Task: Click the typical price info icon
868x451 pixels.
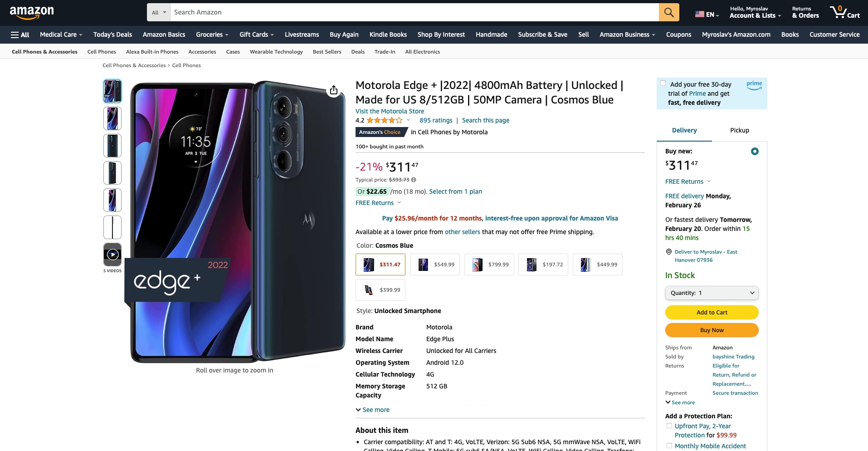Action: click(414, 180)
